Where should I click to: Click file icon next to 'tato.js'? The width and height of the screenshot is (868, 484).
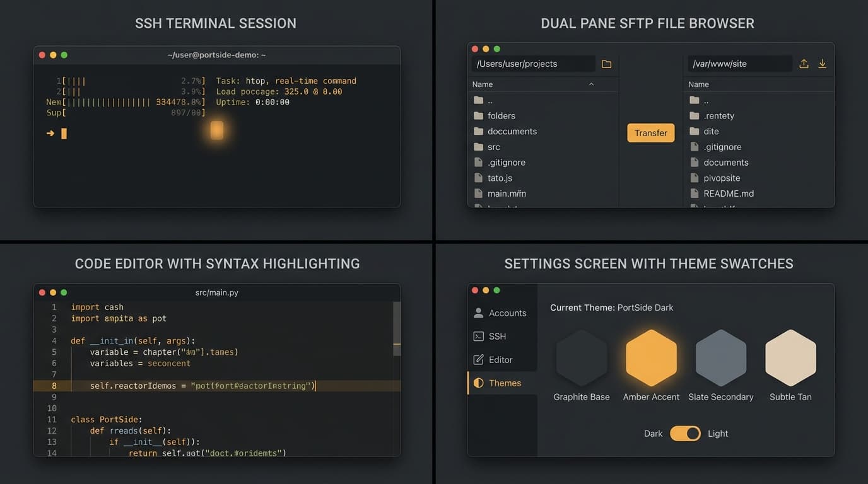point(478,178)
